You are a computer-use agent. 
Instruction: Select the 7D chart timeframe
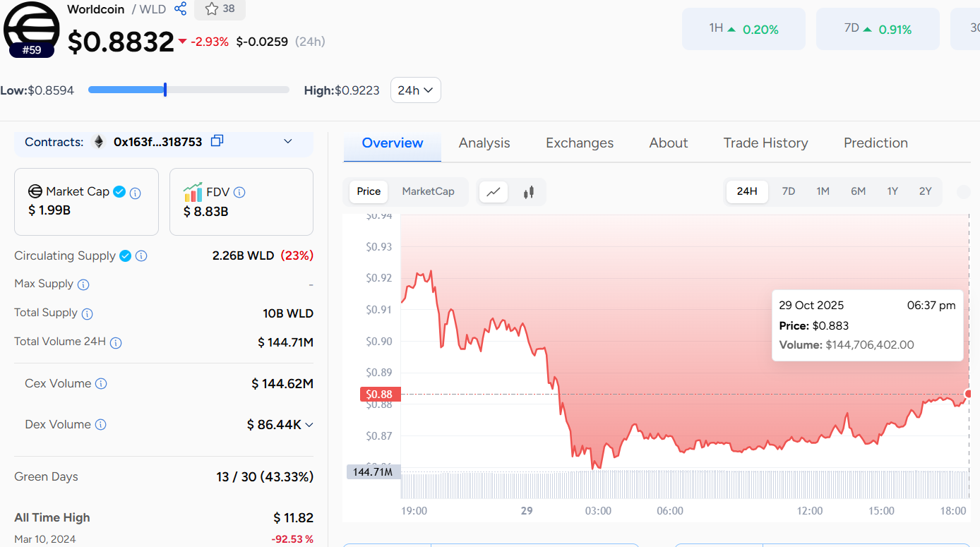point(788,191)
